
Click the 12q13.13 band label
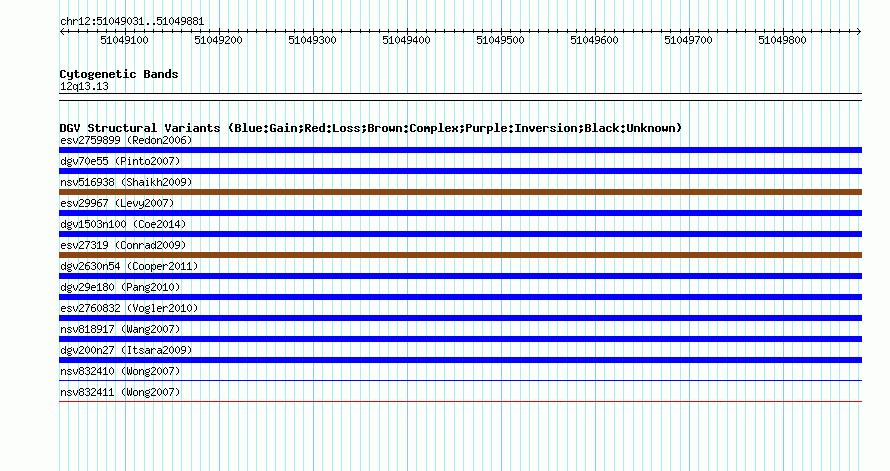(x=84, y=86)
